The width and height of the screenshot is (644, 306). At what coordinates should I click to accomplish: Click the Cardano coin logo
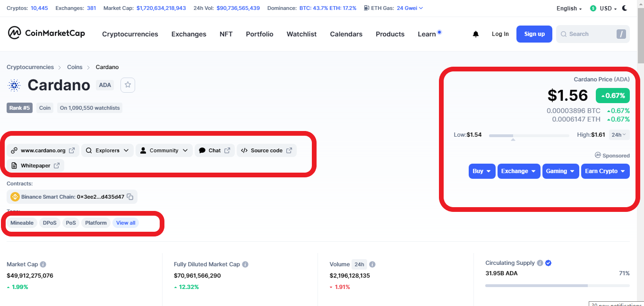point(14,85)
